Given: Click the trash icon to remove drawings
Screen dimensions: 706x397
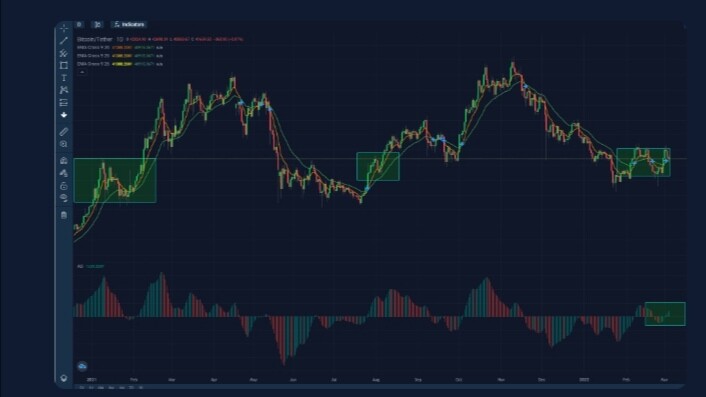Looking at the screenshot, I should coord(64,215).
